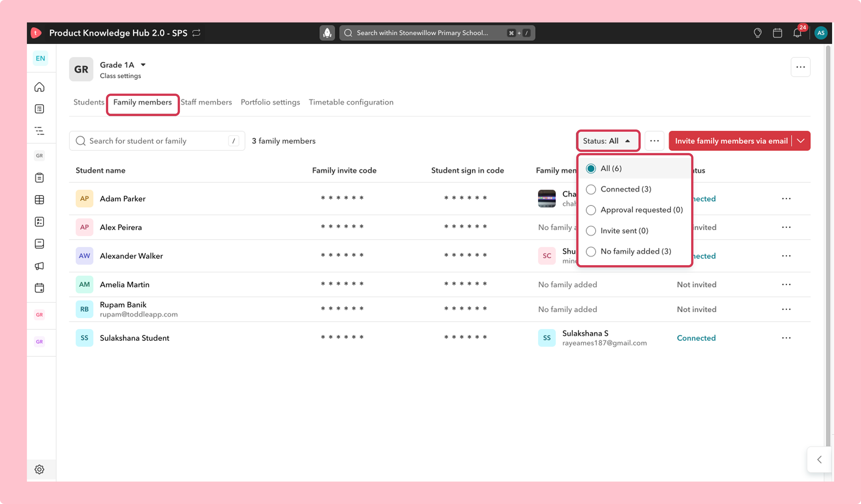Screen dimensions: 861x504
Task: Select the purple GR class sidebar icon
Action: pyautogui.click(x=39, y=342)
